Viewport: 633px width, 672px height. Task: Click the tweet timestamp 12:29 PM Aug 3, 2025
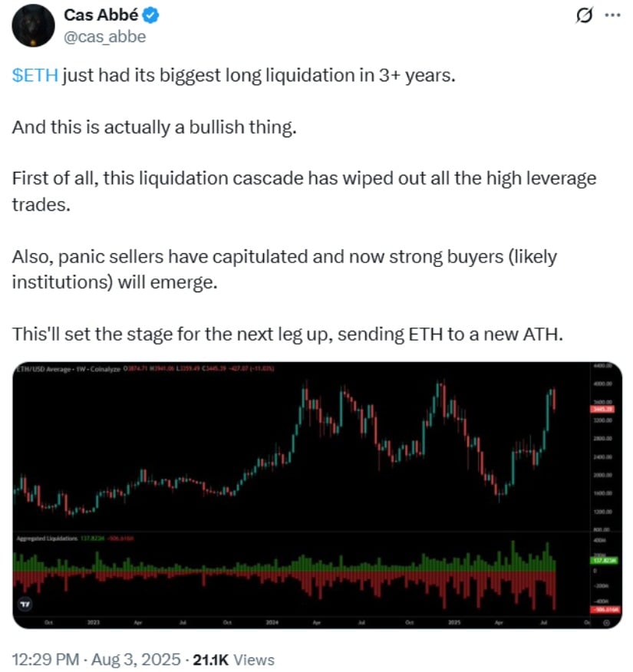[x=97, y=660]
